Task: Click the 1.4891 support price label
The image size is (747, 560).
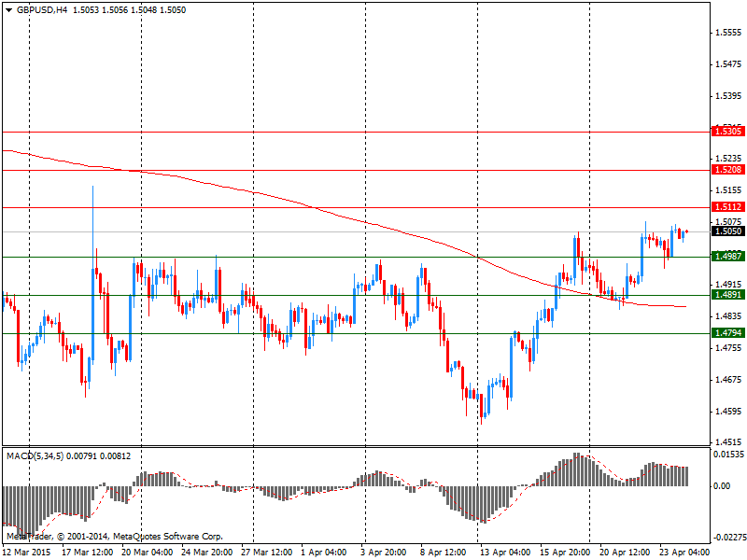Action: 727,295
